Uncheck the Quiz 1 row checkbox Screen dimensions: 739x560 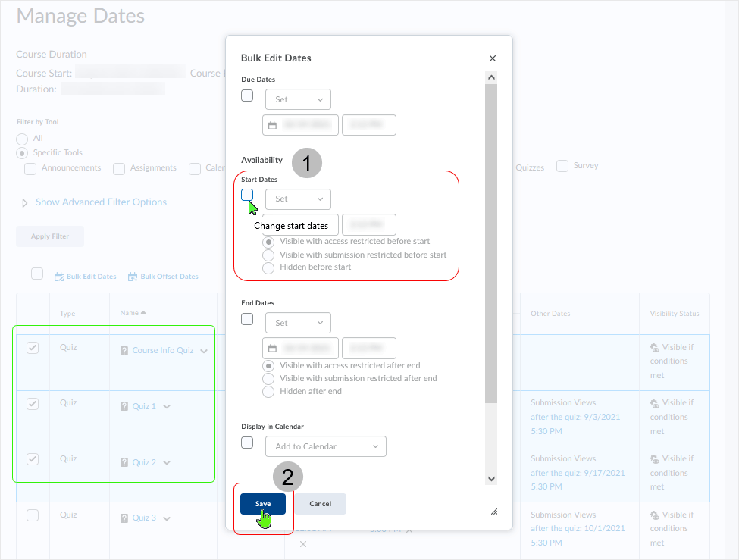[33, 404]
